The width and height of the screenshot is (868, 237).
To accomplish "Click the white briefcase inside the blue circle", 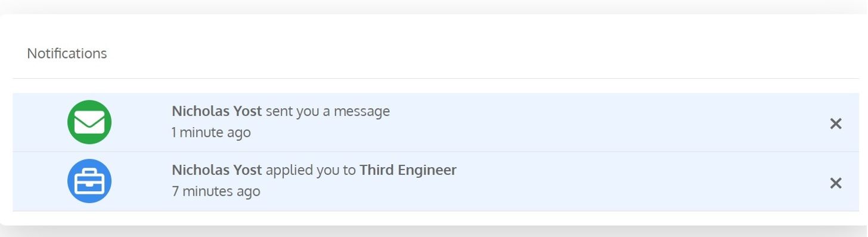I will [89, 181].
